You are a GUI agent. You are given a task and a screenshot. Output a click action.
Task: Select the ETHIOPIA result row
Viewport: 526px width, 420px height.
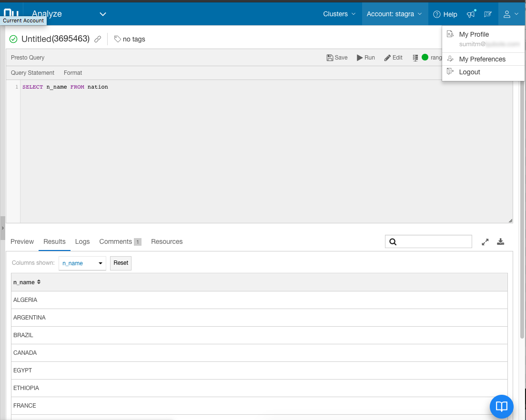point(259,388)
